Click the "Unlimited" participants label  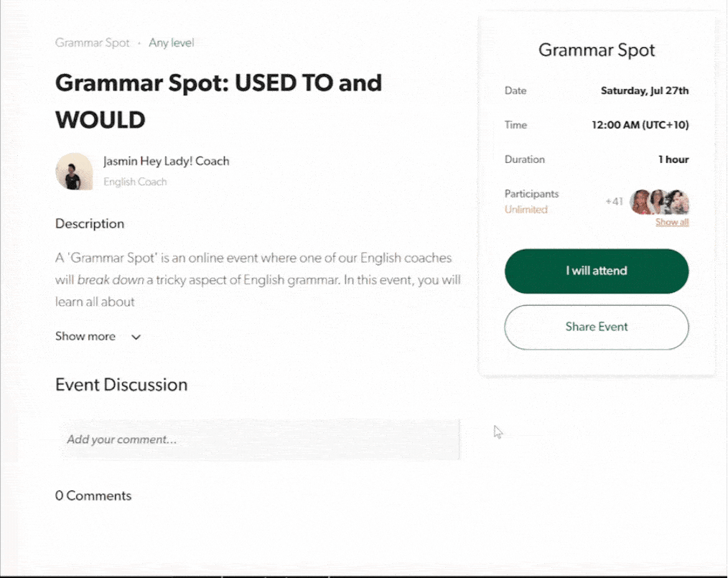(x=526, y=210)
